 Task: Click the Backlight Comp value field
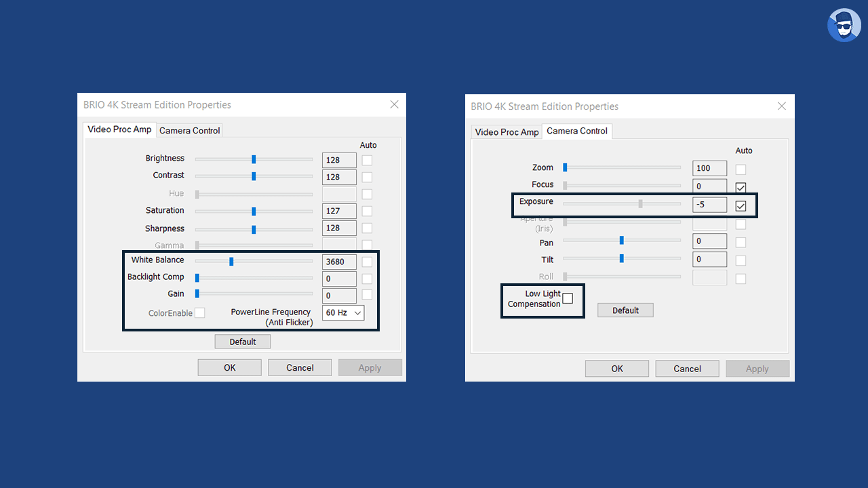tap(339, 279)
